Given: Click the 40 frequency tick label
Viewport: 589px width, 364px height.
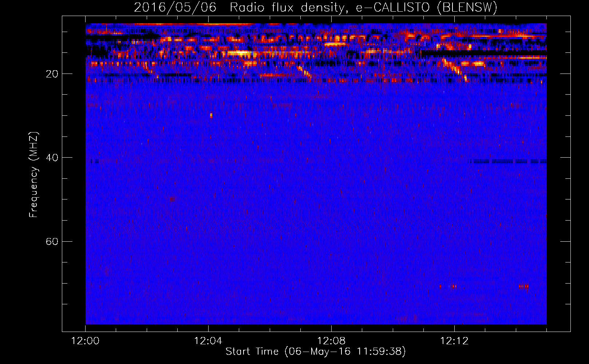Looking at the screenshot, I should (x=52, y=158).
